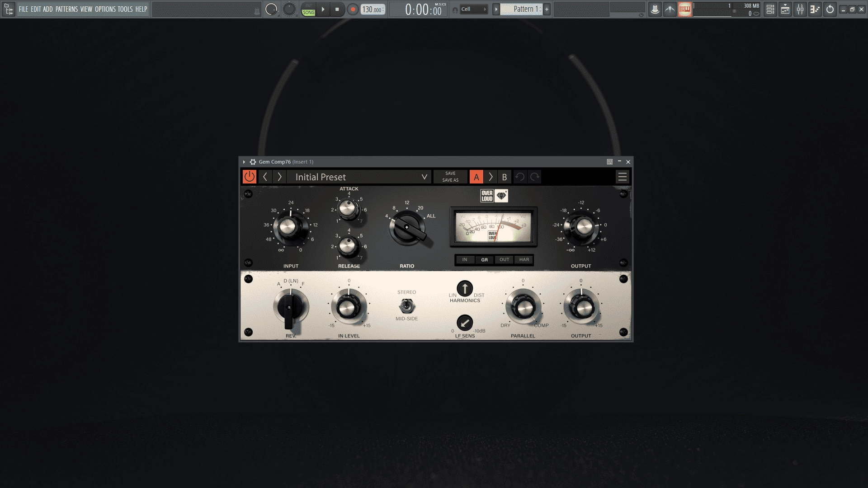Toggle the highlighted red toolbar icon

click(684, 9)
